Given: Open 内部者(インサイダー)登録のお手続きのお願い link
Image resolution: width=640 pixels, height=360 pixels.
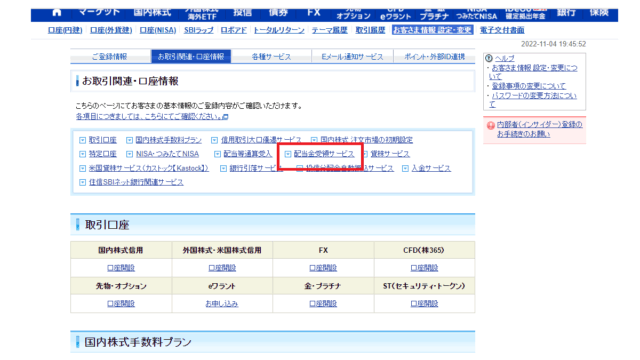Looking at the screenshot, I should tap(539, 129).
